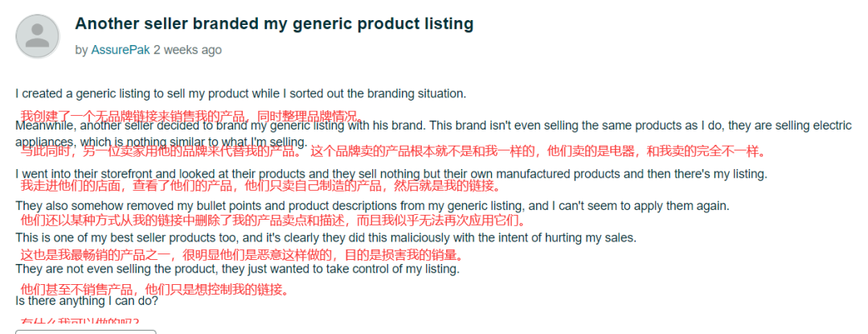Click the cut-off red Chinese line at the bottom
The height and width of the screenshot is (334, 868).
point(80,321)
